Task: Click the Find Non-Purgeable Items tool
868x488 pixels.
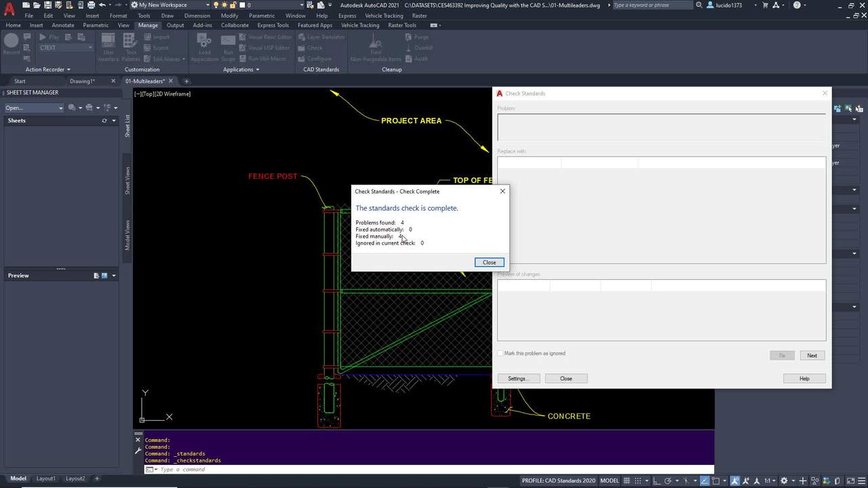Action: 376,47
